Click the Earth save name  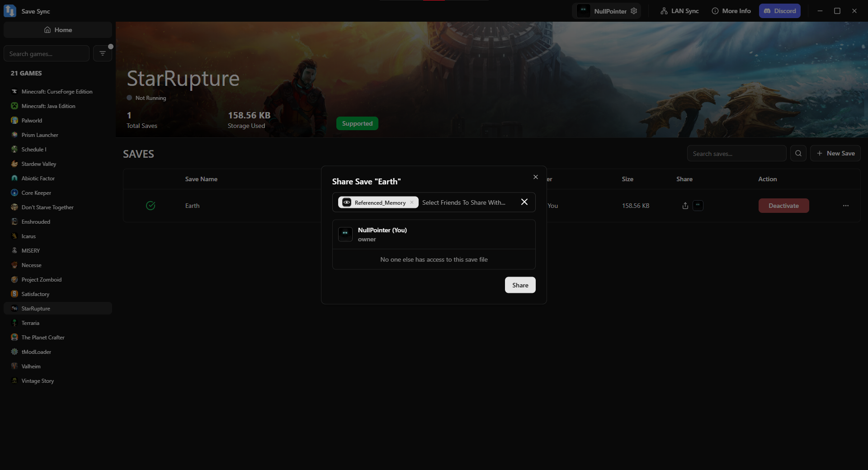(192, 206)
